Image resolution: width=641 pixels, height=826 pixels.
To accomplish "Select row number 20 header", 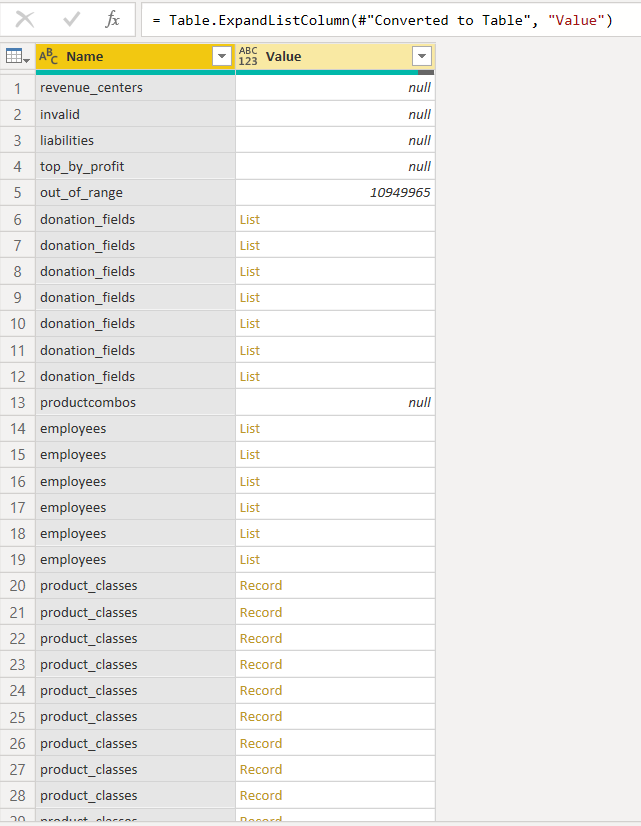I will [x=17, y=586].
